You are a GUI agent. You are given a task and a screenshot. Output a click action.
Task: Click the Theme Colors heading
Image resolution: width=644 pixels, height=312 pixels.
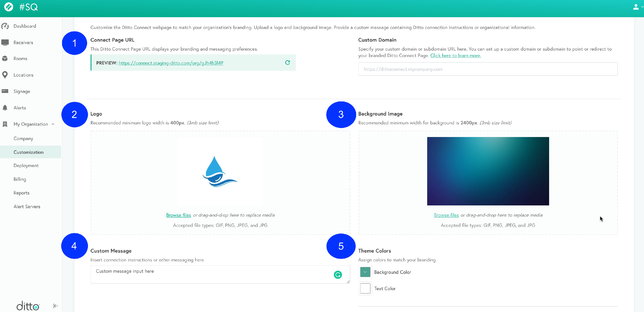pyautogui.click(x=375, y=251)
